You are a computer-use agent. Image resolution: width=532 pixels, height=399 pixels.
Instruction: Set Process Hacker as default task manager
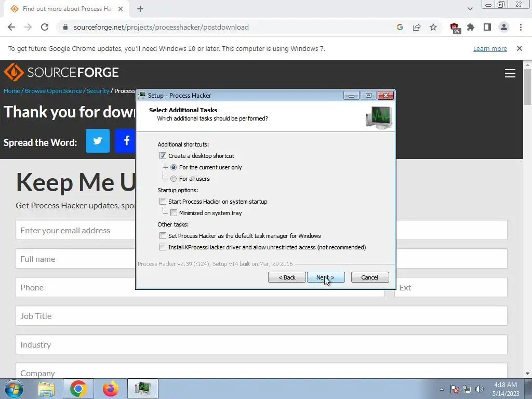[163, 236]
